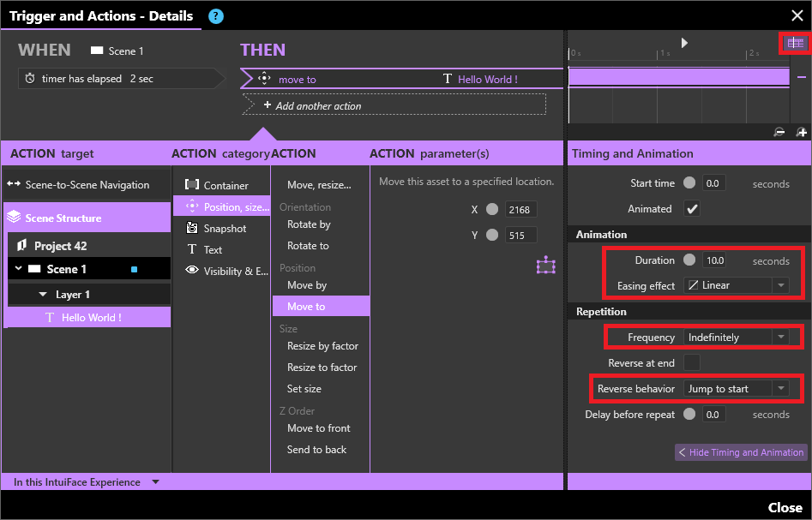
Task: Uncheck the Animated checkbox
Action: tap(692, 209)
